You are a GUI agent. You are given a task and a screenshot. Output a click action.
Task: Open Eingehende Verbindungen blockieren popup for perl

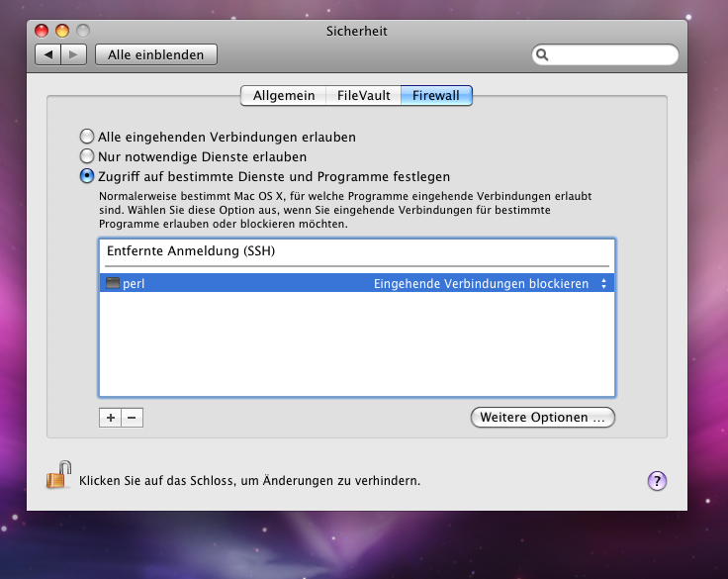(491, 283)
